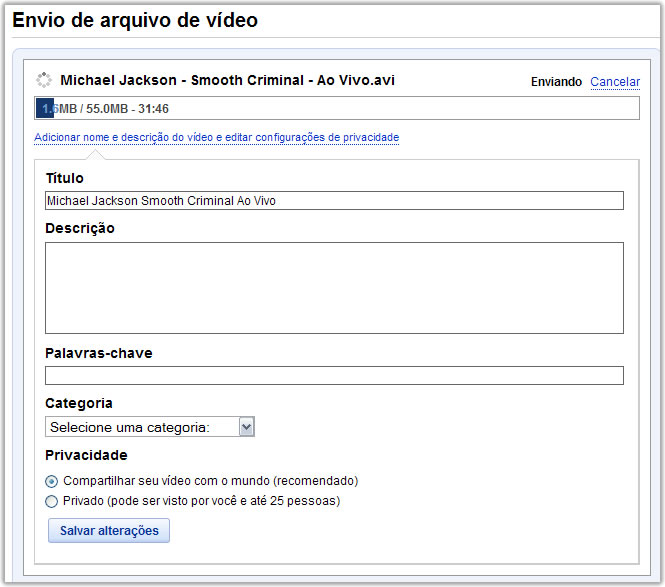Focus the Palavras-chave input field

[334, 376]
